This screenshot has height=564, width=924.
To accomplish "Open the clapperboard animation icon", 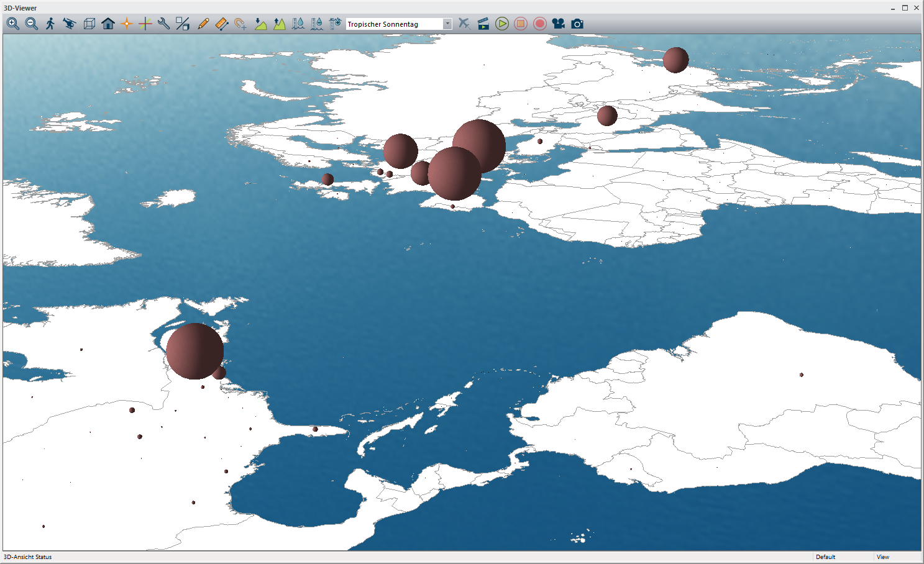I will click(483, 24).
